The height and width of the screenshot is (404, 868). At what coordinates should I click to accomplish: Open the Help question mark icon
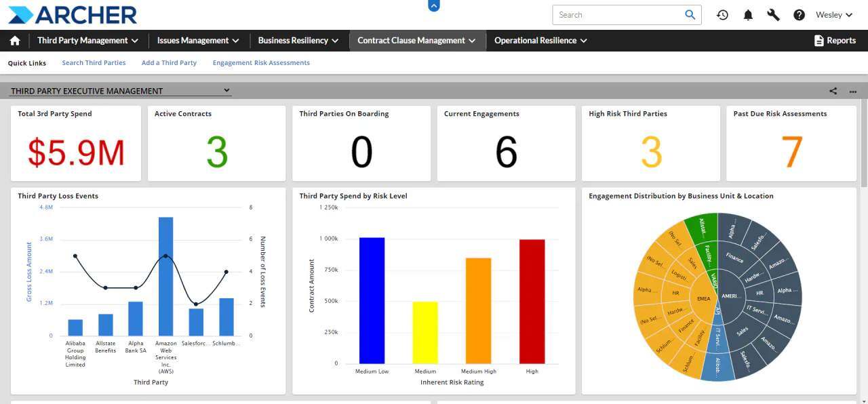(x=799, y=14)
